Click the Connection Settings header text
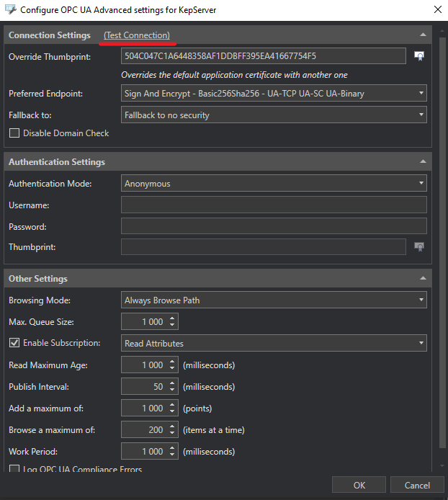448x500 pixels. click(x=50, y=35)
